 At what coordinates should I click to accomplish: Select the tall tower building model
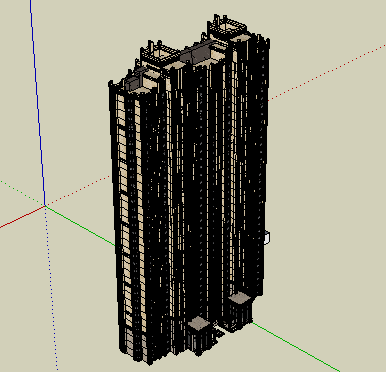(189, 190)
